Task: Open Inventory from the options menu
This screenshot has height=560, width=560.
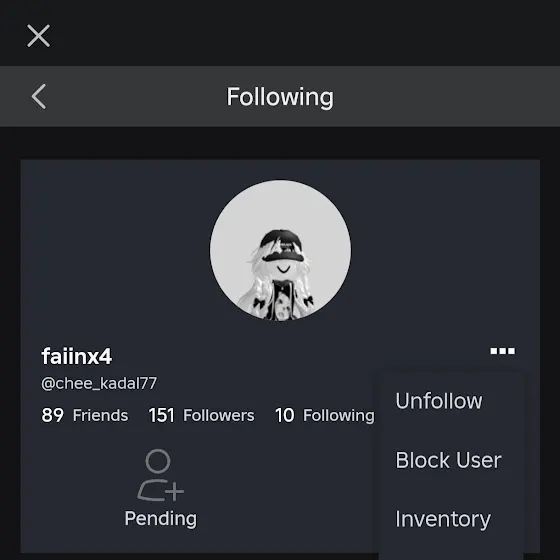Action: pos(443,519)
